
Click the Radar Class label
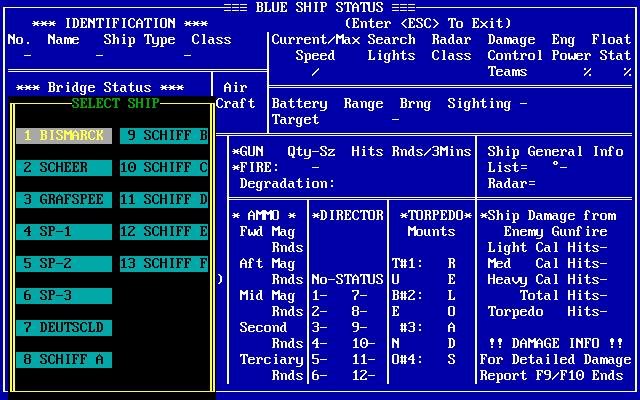coord(451,48)
